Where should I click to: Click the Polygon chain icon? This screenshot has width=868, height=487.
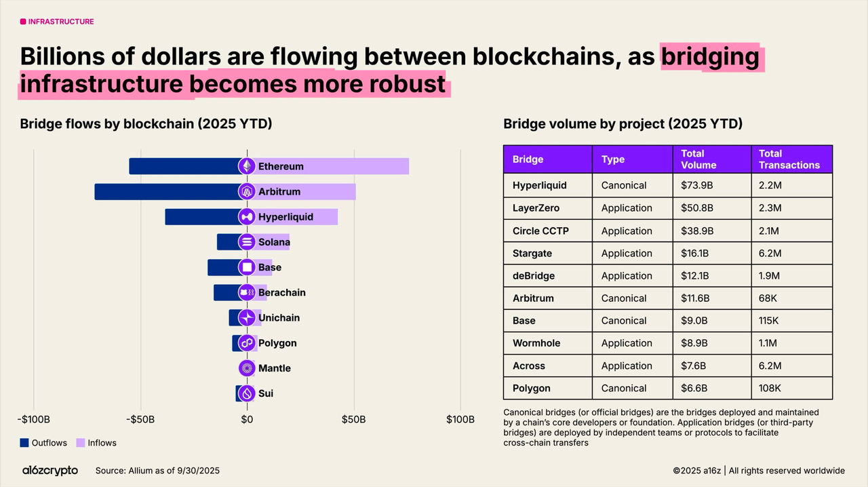pyautogui.click(x=247, y=343)
